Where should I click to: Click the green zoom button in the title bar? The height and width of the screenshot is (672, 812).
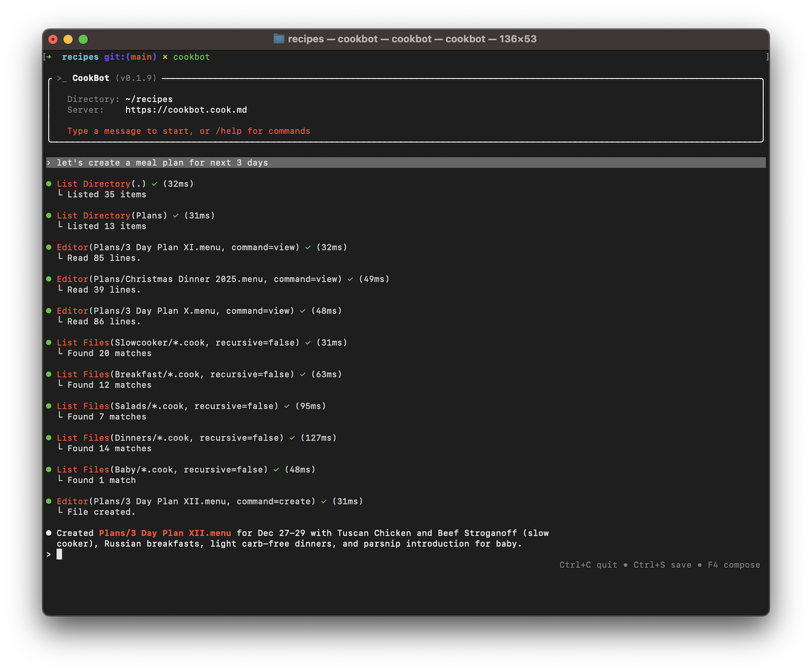pos(83,39)
